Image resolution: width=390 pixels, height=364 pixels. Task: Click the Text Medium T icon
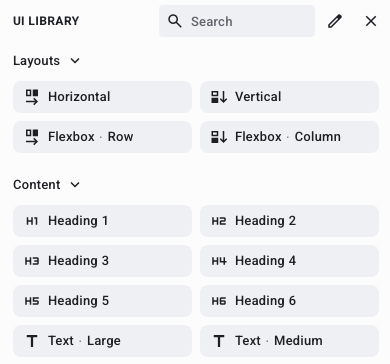tap(219, 341)
